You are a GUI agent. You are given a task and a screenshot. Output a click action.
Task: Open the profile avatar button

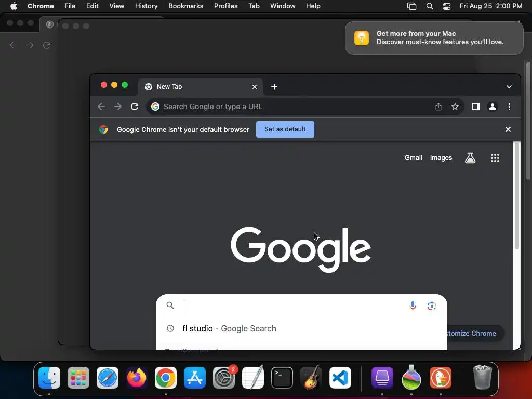coord(493,107)
